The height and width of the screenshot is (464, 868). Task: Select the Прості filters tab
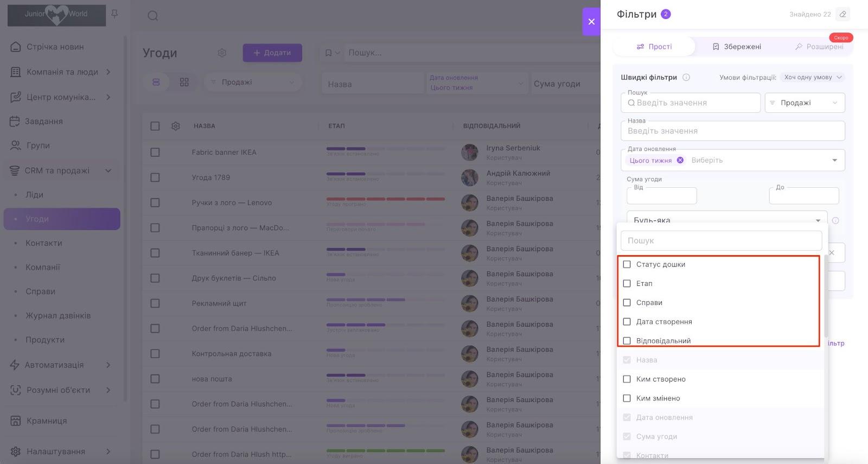click(654, 47)
